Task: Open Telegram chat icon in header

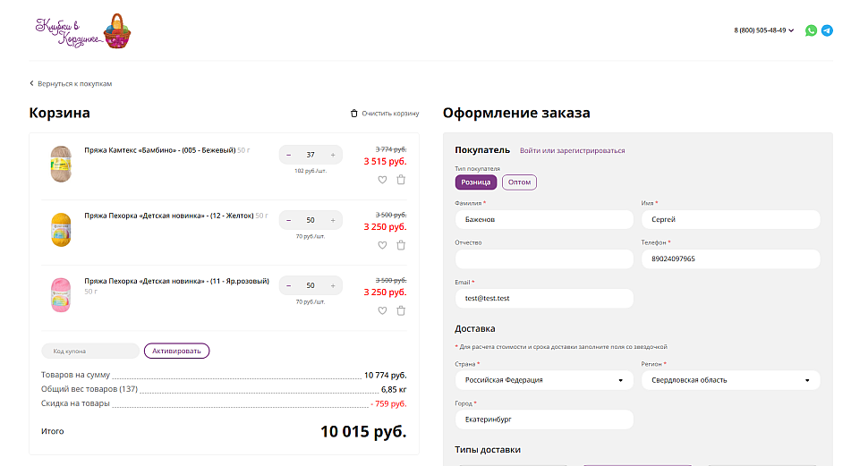Action: coord(827,30)
